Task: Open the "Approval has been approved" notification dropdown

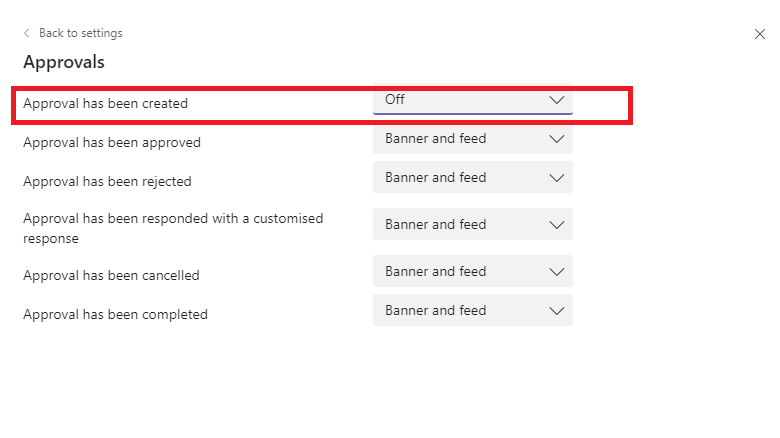Action: (x=472, y=139)
